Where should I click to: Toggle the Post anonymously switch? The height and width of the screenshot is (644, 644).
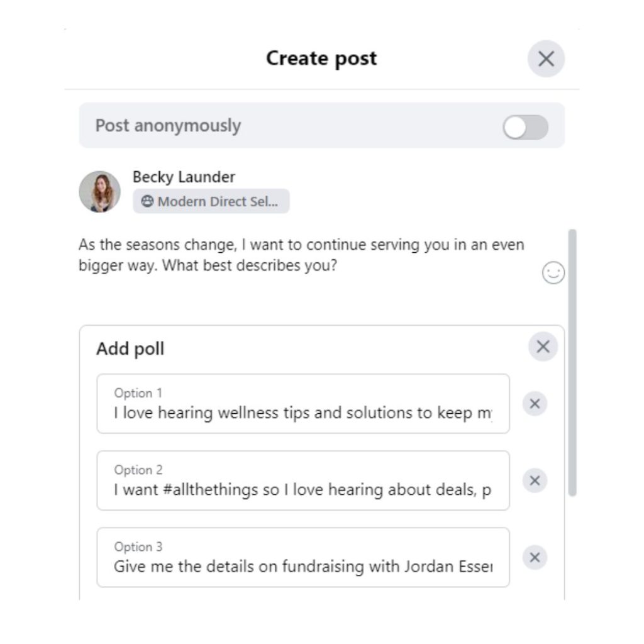pos(525,128)
